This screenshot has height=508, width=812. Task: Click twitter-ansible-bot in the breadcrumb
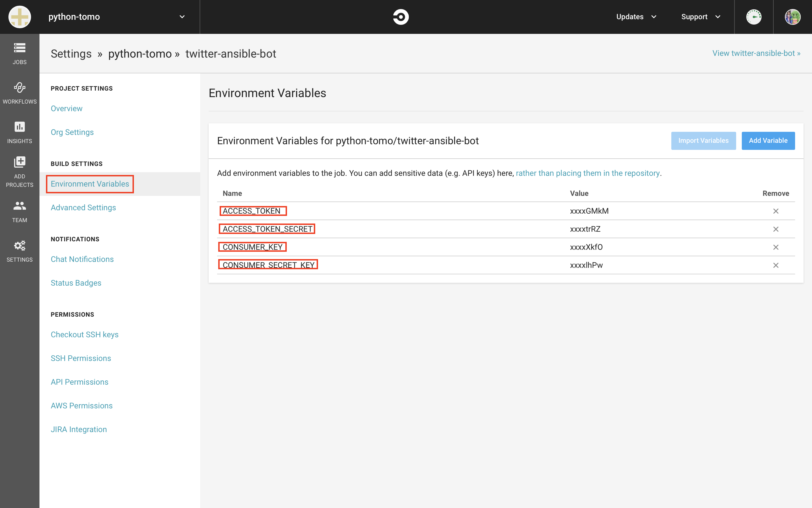(231, 54)
